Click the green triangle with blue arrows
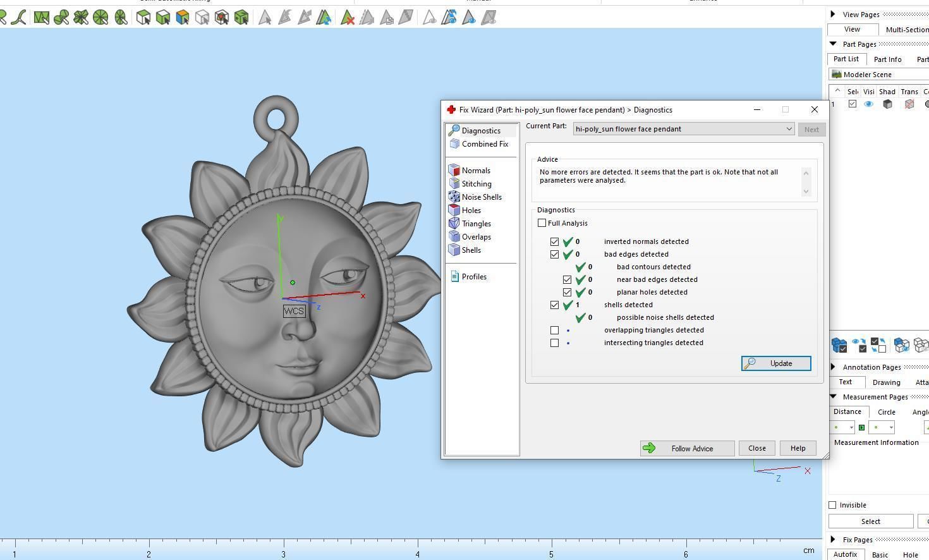The image size is (929, 560). (x=324, y=18)
